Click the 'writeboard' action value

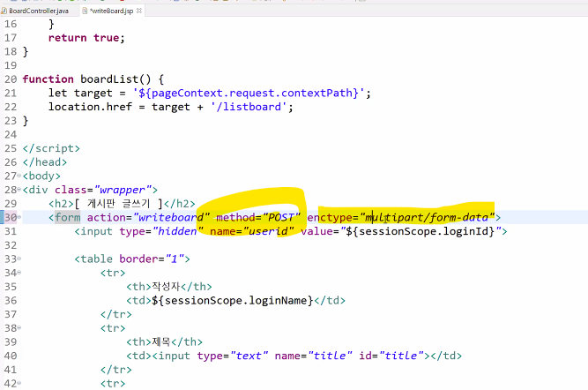coord(171,217)
